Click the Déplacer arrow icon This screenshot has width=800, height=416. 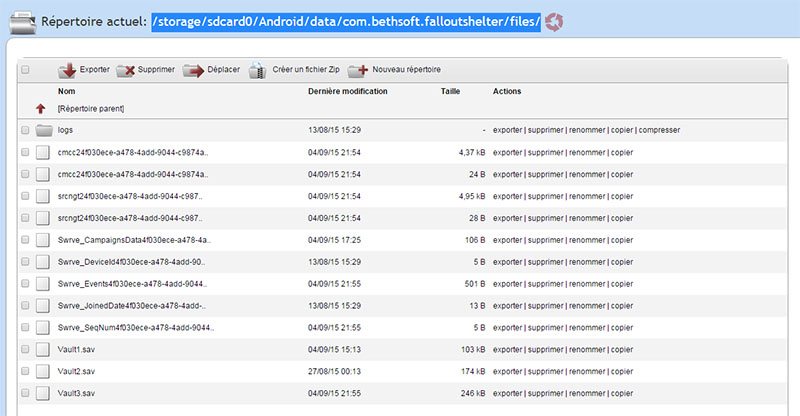pyautogui.click(x=193, y=70)
